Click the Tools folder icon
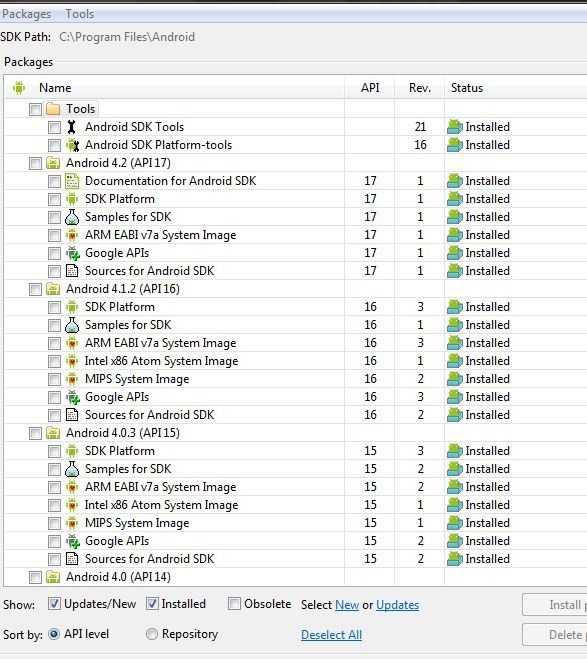The width and height of the screenshot is (587, 659). click(x=53, y=109)
